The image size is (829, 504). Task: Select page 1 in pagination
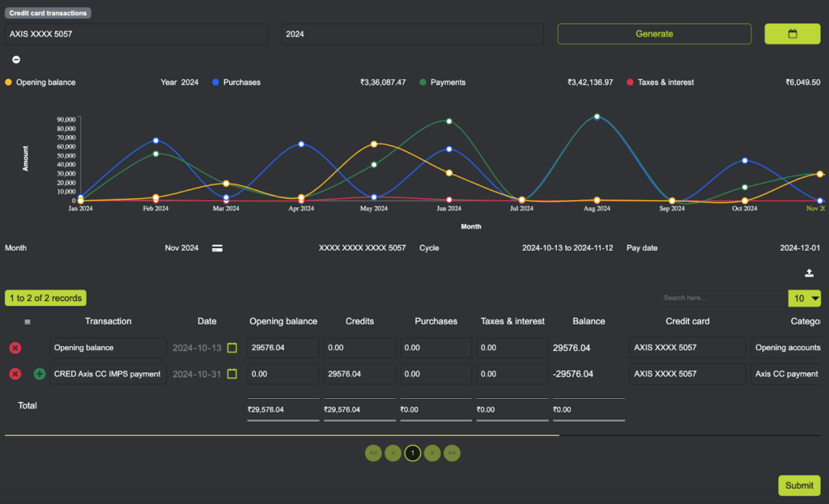[412, 453]
